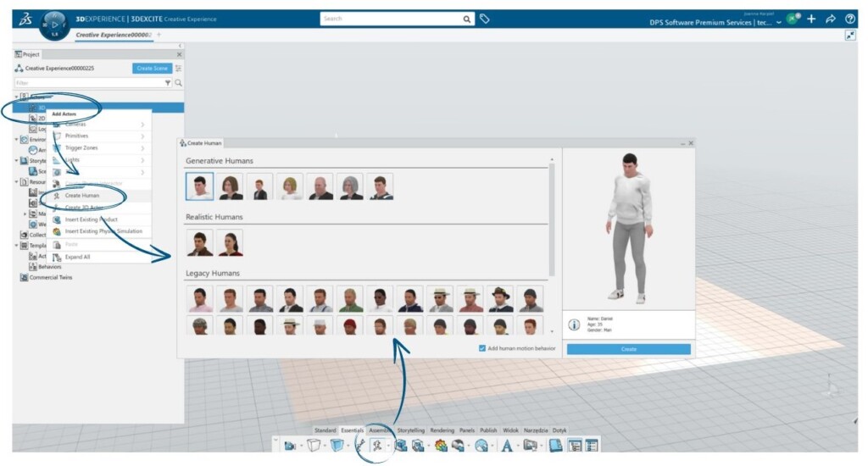
Task: Click the Create Human toolbar icon
Action: tap(376, 445)
